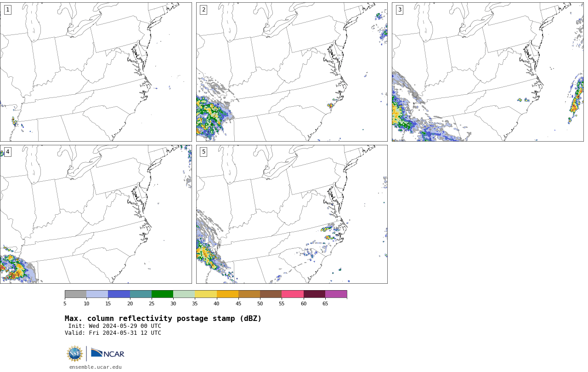Select the pale green 30-35 dBZ swatch
This screenshot has width=588, height=372.
pos(184,294)
